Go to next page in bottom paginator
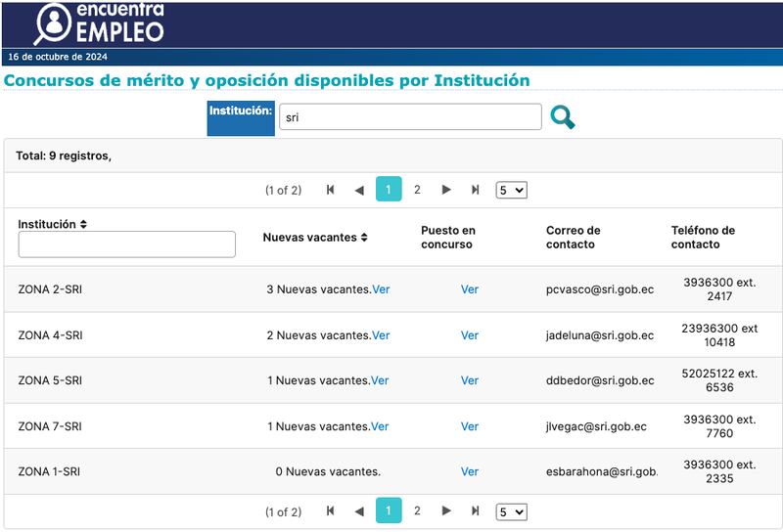This screenshot has height=532, width=783. click(446, 510)
